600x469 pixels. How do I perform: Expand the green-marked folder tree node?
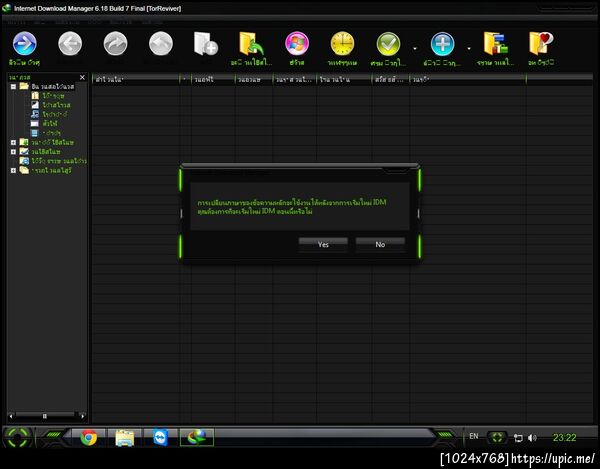(13, 142)
